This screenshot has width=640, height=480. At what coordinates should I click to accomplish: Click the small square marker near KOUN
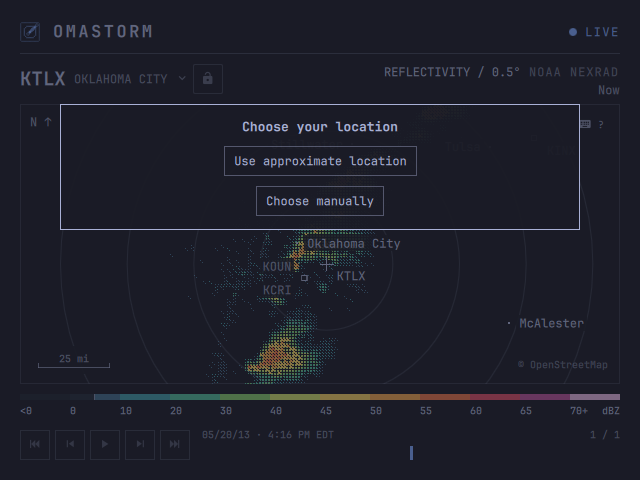[x=304, y=278]
